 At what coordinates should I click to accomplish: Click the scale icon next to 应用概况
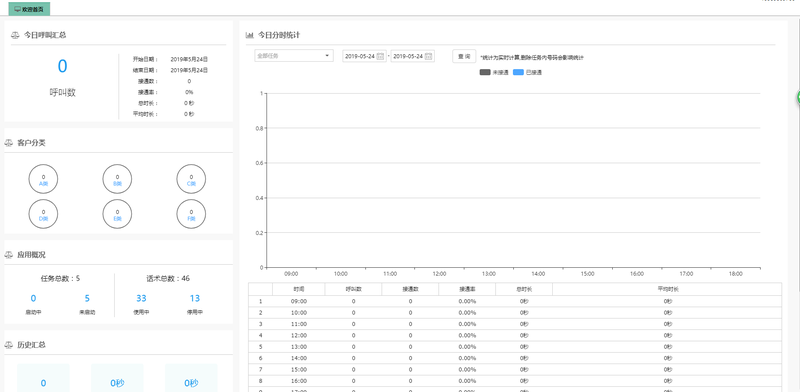pos(9,255)
